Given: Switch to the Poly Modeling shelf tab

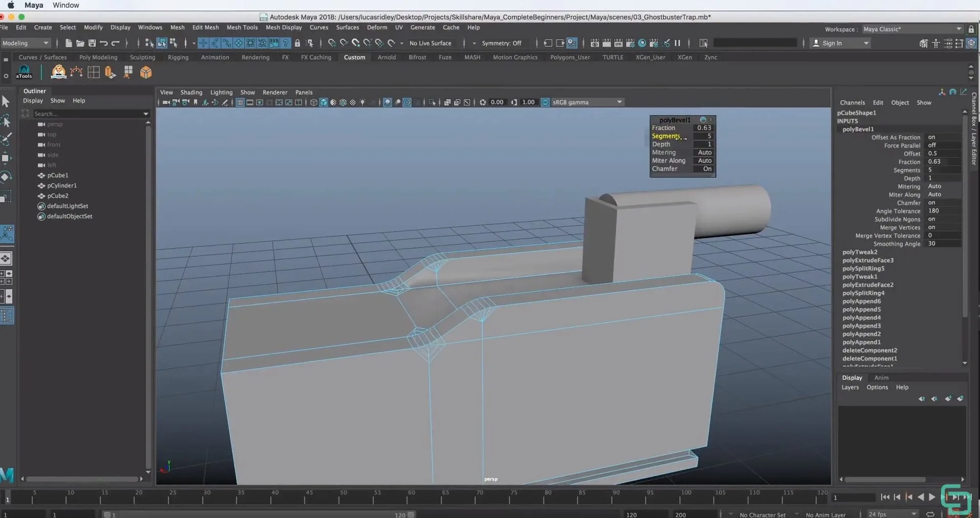Looking at the screenshot, I should click(x=98, y=57).
